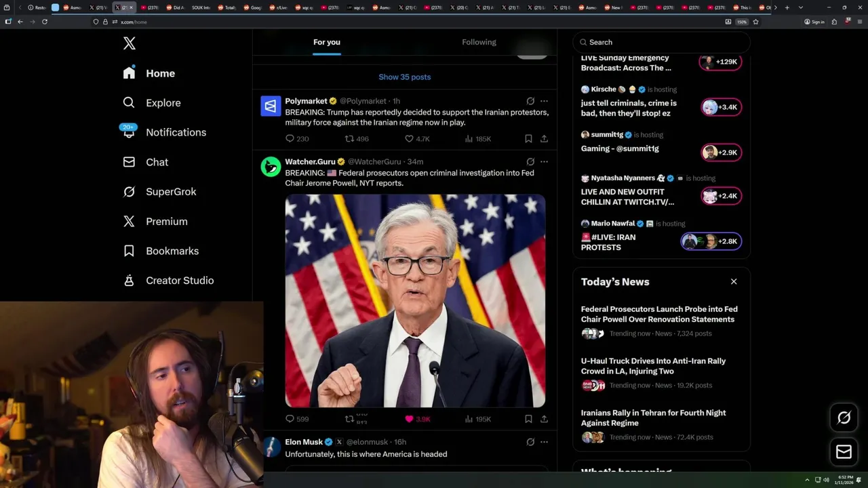This screenshot has width=868, height=488.
Task: Open Premium from sidebar
Action: (x=155, y=222)
